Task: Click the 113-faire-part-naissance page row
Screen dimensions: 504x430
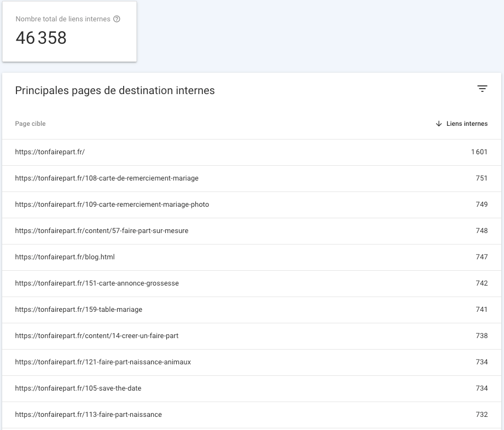Action: [252, 415]
